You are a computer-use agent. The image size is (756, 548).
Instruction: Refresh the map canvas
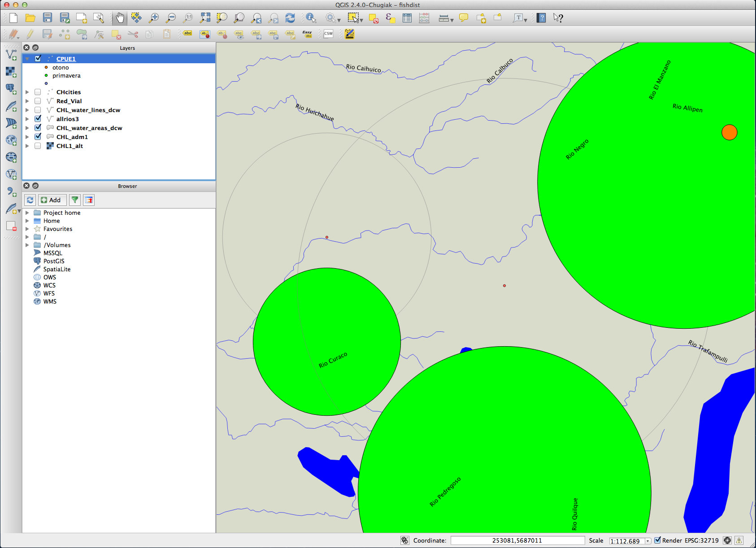[290, 18]
